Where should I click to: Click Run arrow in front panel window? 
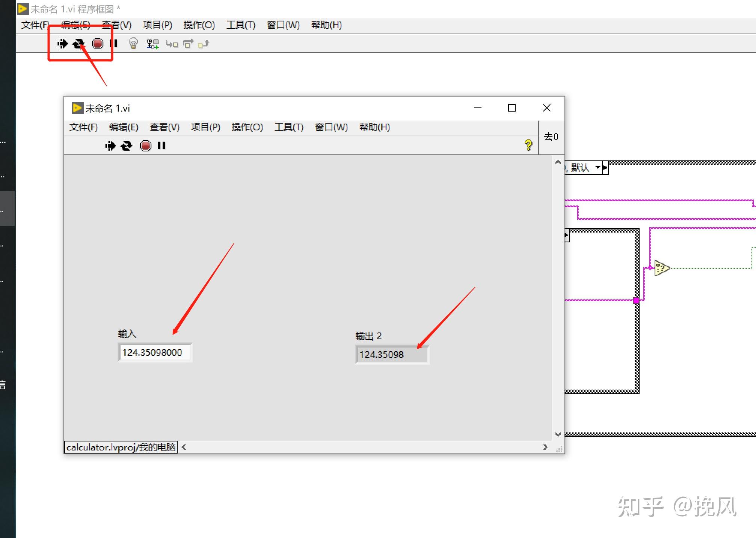pos(110,146)
